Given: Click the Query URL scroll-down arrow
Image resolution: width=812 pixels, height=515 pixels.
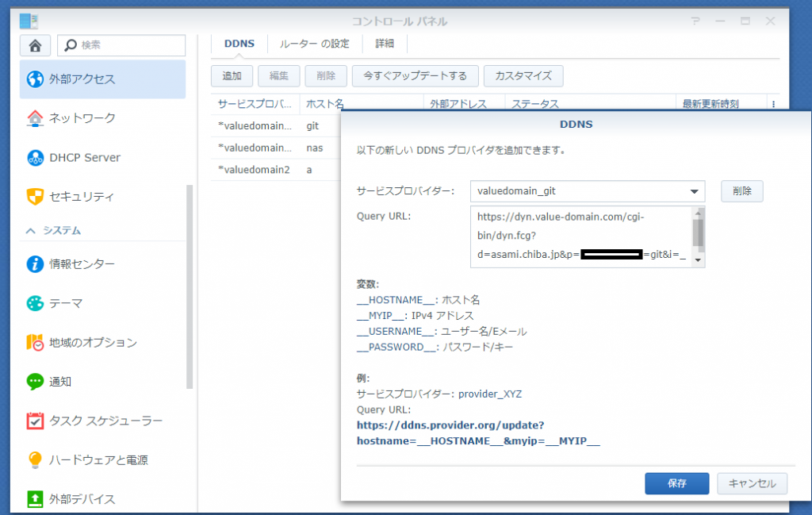Looking at the screenshot, I should [x=698, y=260].
